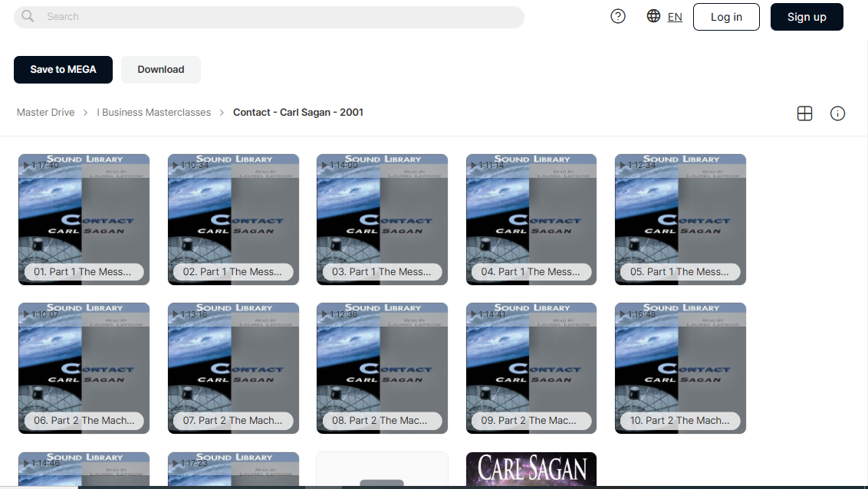This screenshot has height=489, width=868.
Task: Open the audio item with duration 1:17:23
Action: (233, 469)
